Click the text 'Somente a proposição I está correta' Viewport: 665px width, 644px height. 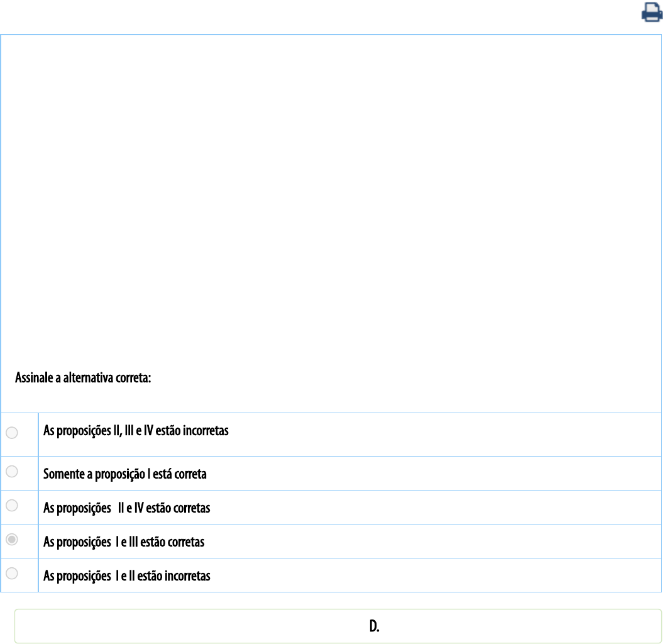pos(124,474)
